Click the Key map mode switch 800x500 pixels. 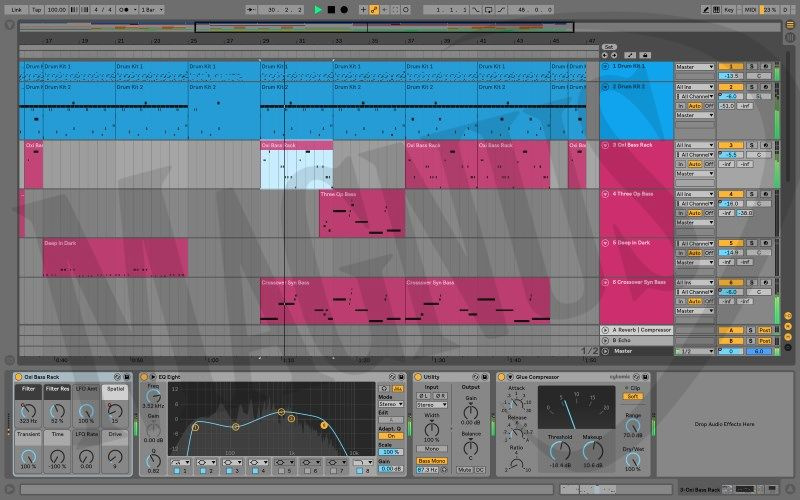coord(728,9)
